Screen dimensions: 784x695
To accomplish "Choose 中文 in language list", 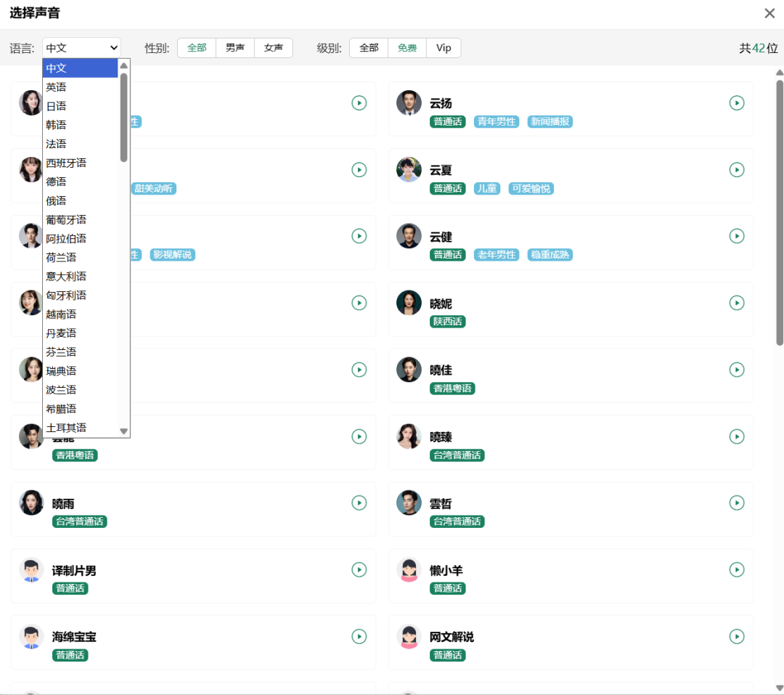I will (x=81, y=68).
